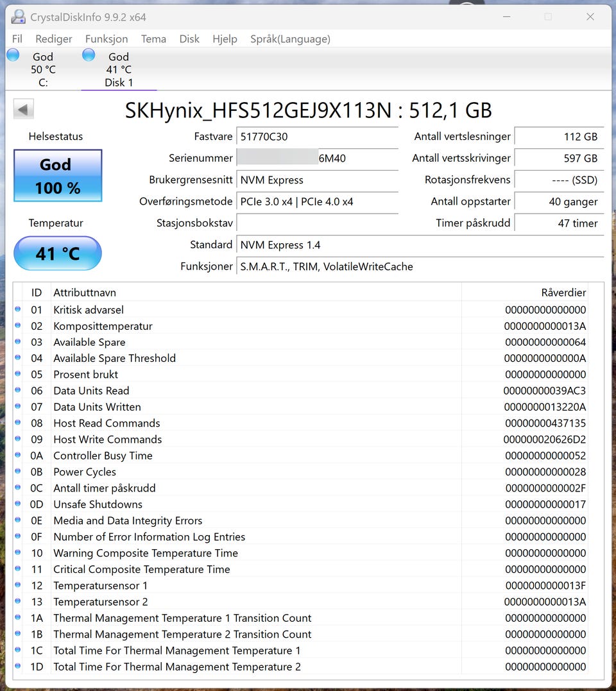Click status dot for Power Cycles row
The width and height of the screenshot is (616, 691).
point(17,472)
